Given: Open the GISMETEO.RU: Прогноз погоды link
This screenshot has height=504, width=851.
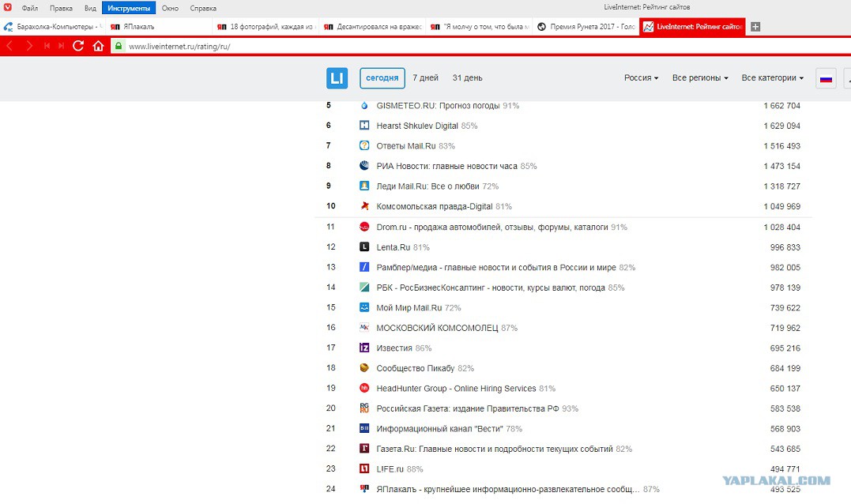Looking at the screenshot, I should tap(438, 106).
